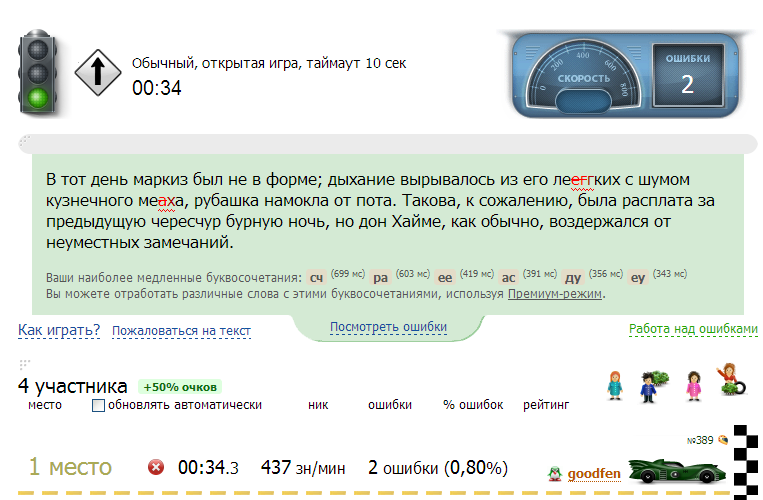Image resolution: width=763 pixels, height=500 pixels.
Task: Click the red cross icon beside 00:34.3
Action: tap(156, 468)
